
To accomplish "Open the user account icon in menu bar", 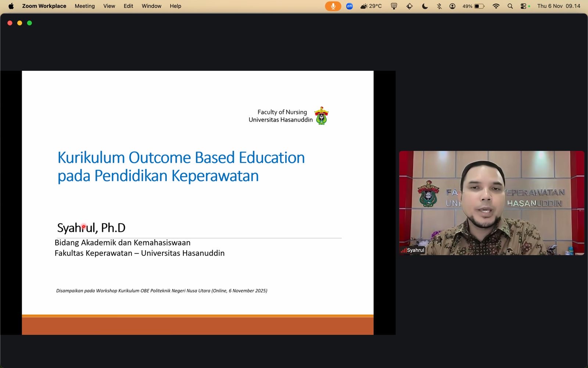I will point(452,6).
